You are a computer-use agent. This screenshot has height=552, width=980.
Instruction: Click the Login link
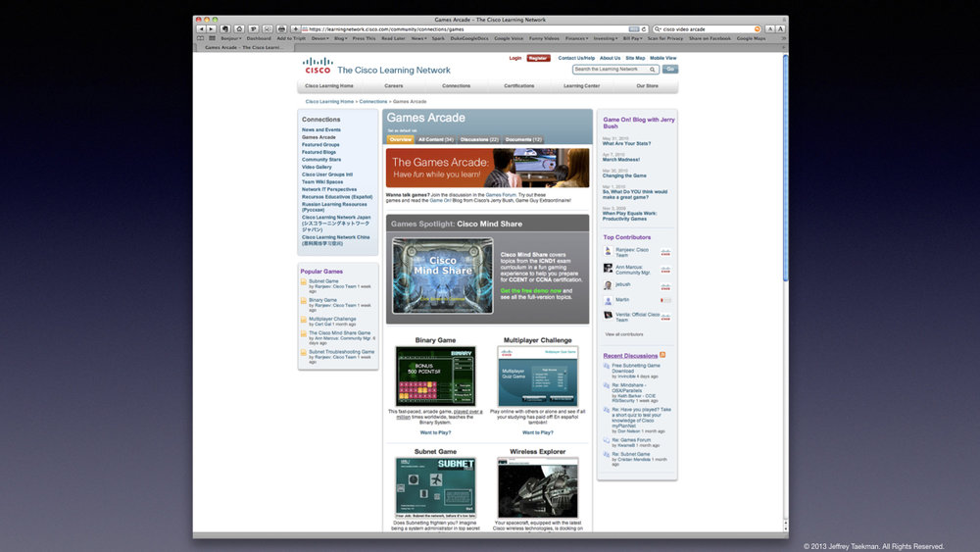515,58
